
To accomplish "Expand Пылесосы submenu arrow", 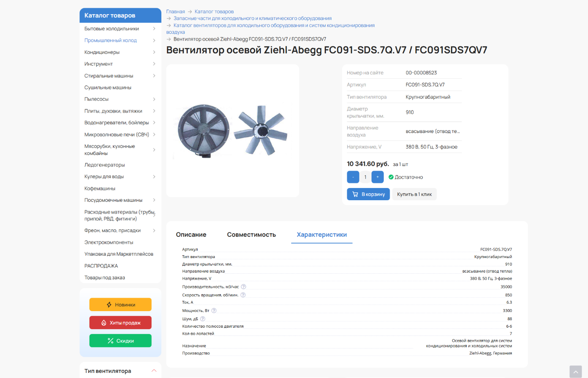I will [154, 99].
